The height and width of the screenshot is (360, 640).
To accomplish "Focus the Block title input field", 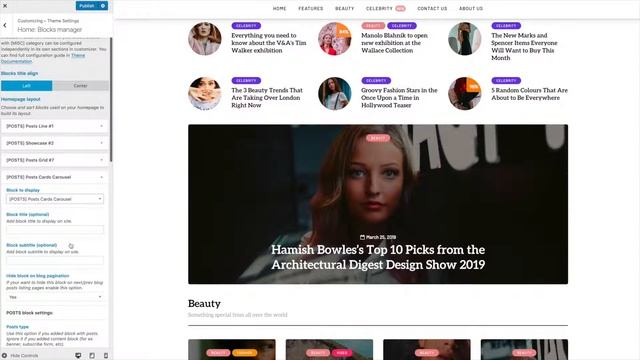I will (55, 229).
